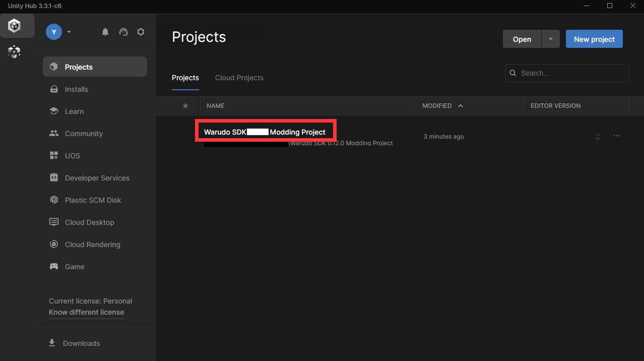Viewport: 644px width, 361px height.
Task: Go to Community in sidebar
Action: [84, 134]
